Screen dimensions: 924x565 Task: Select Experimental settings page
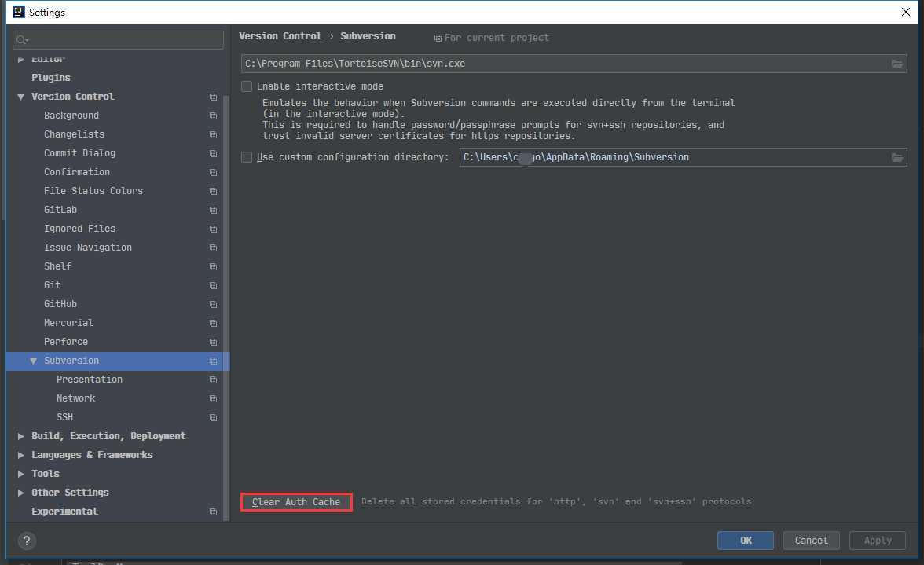point(64,512)
